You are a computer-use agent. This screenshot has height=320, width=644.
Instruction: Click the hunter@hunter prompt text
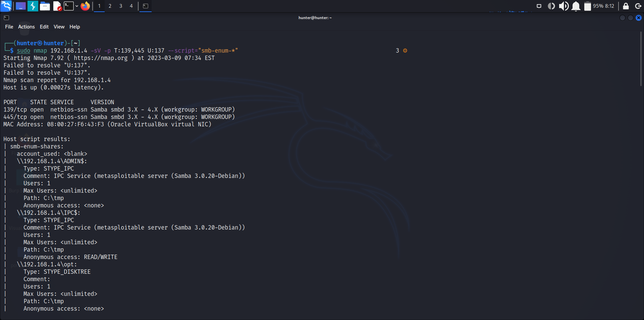point(40,43)
